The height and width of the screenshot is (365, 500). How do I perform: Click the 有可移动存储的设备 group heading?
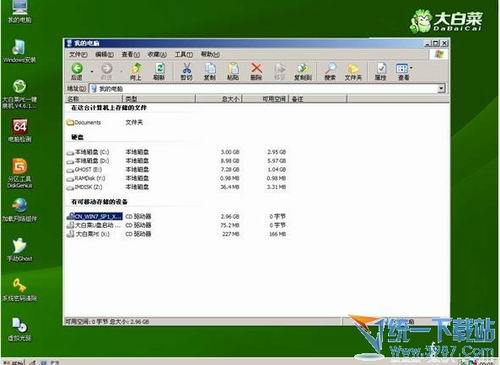click(x=99, y=202)
